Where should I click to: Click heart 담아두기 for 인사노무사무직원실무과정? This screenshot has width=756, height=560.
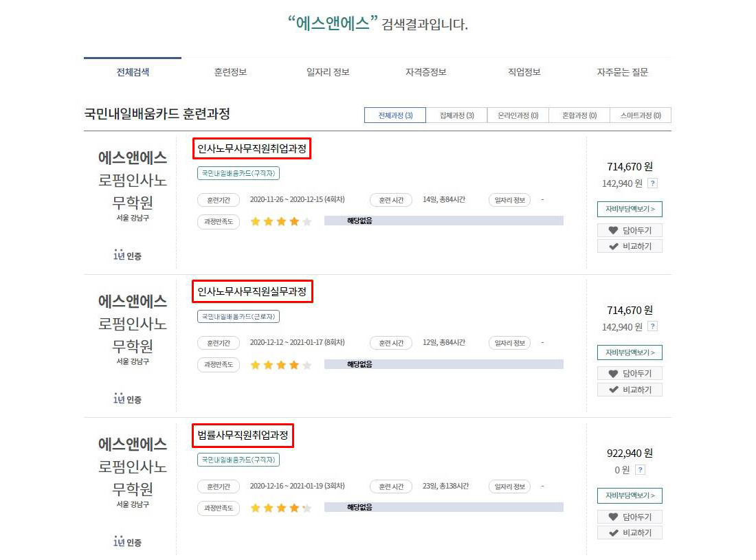(x=630, y=374)
